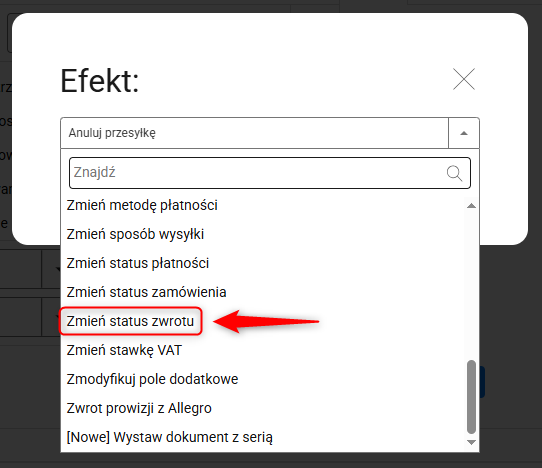The image size is (542, 468).
Task: Choose Zmień sposób wysyłki
Action: tap(135, 234)
